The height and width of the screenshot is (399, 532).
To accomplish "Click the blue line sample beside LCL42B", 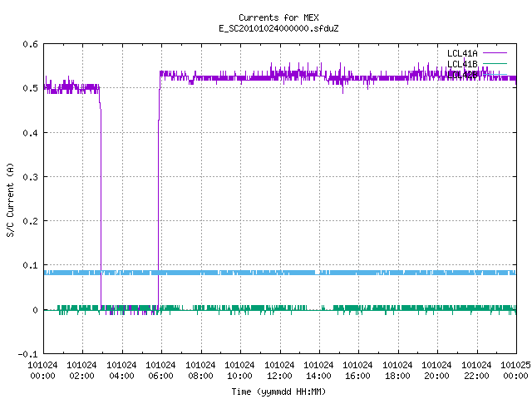I will pyautogui.click(x=495, y=74).
